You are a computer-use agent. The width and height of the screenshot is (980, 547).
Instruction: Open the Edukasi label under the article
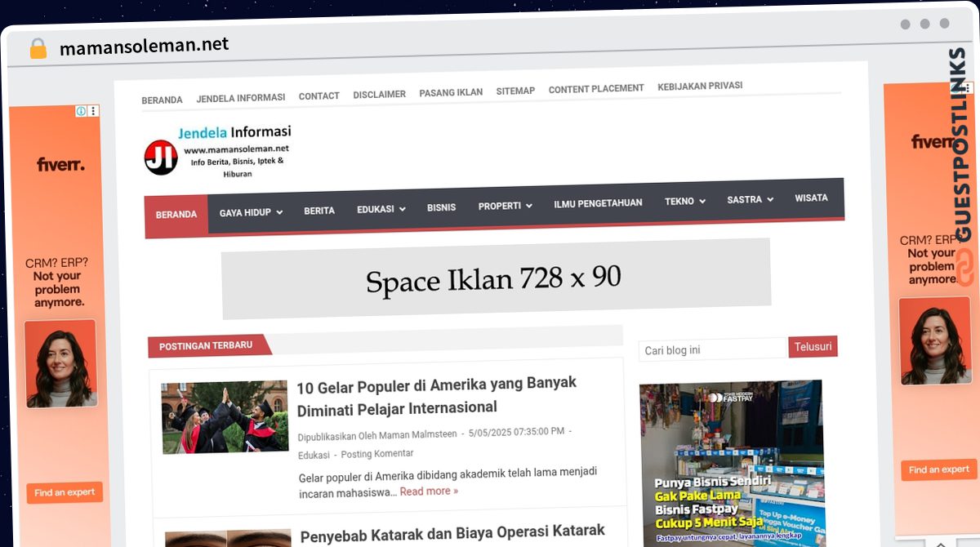coord(314,455)
